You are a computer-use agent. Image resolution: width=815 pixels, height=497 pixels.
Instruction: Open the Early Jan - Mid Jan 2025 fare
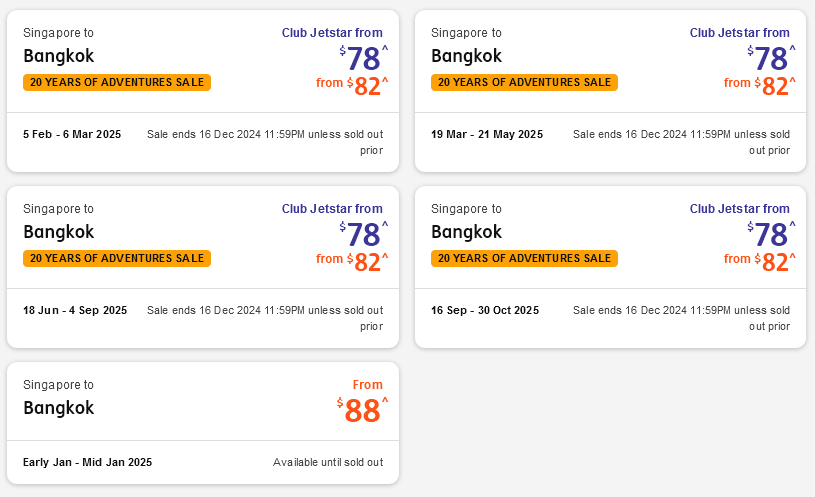pos(87,462)
